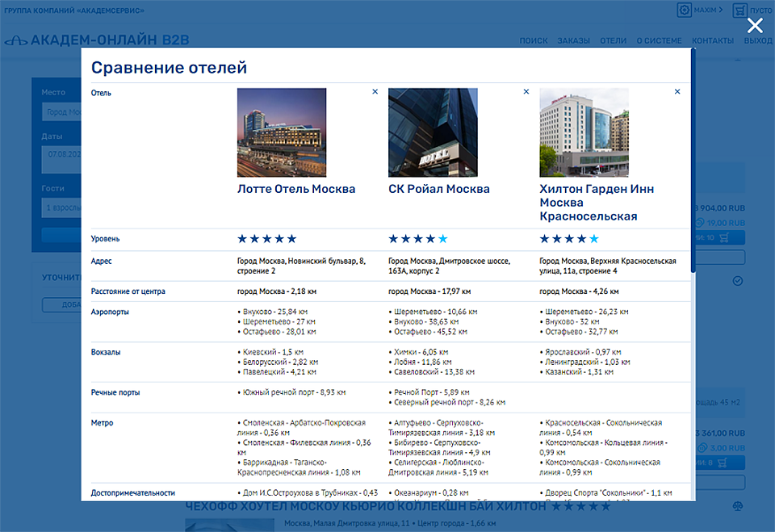Click the Достопримечательности row label

pos(133,493)
